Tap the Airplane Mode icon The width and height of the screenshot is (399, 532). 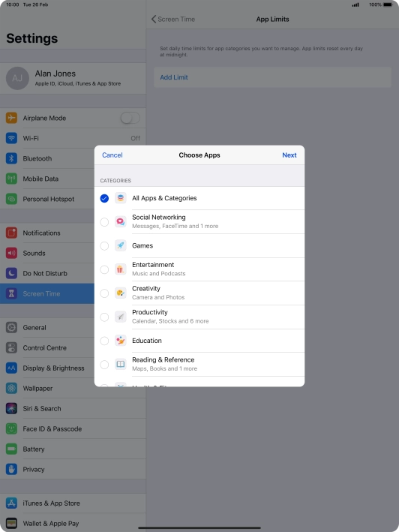pyautogui.click(x=11, y=118)
